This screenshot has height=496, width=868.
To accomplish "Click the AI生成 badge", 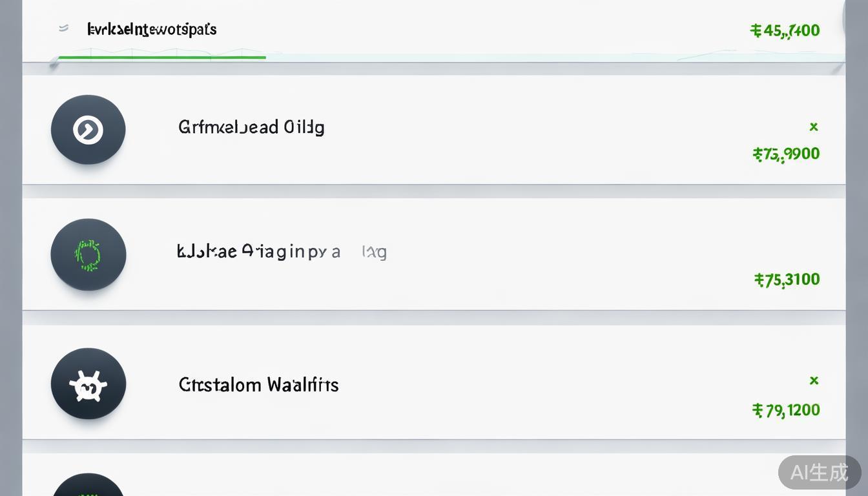I will [x=819, y=472].
